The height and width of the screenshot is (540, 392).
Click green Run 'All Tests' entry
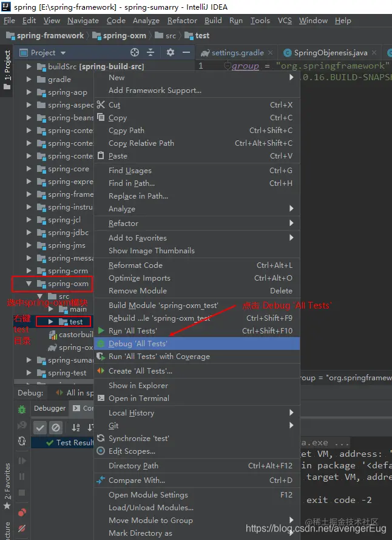pos(197,331)
